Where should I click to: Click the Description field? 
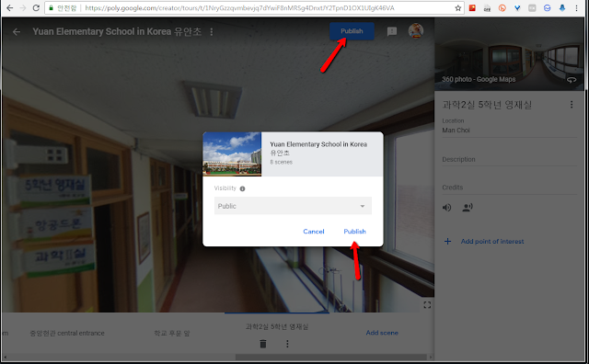point(509,160)
